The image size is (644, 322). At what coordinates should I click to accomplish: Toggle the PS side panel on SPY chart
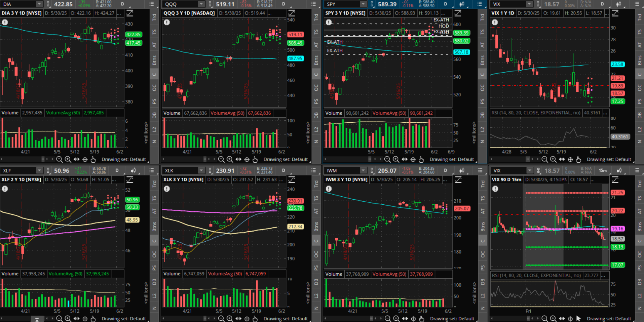click(x=482, y=101)
